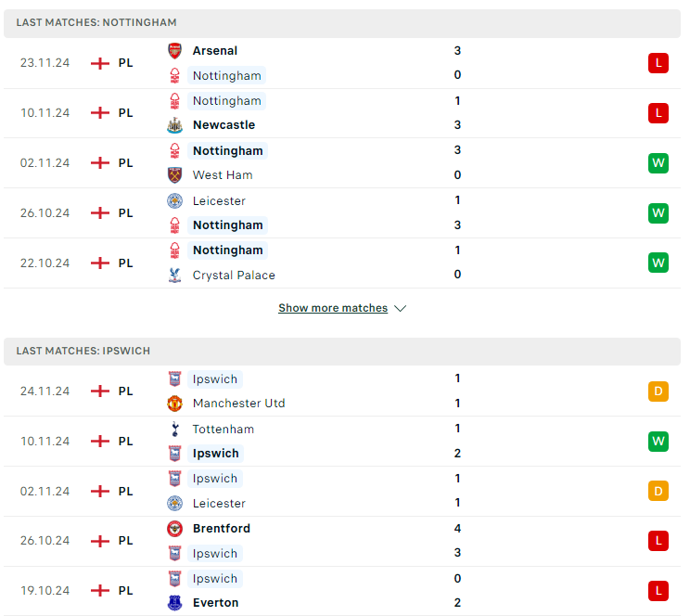This screenshot has height=616, width=690.
Task: Click the Everton club crest icon
Action: coord(174,603)
